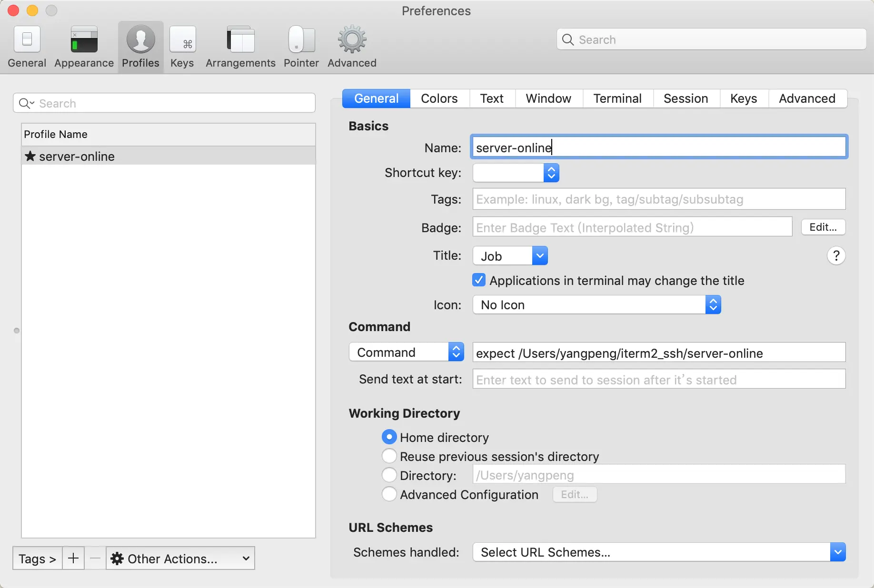Screen dimensions: 874x588
Task: Switch to the Session tab
Action: pos(686,98)
